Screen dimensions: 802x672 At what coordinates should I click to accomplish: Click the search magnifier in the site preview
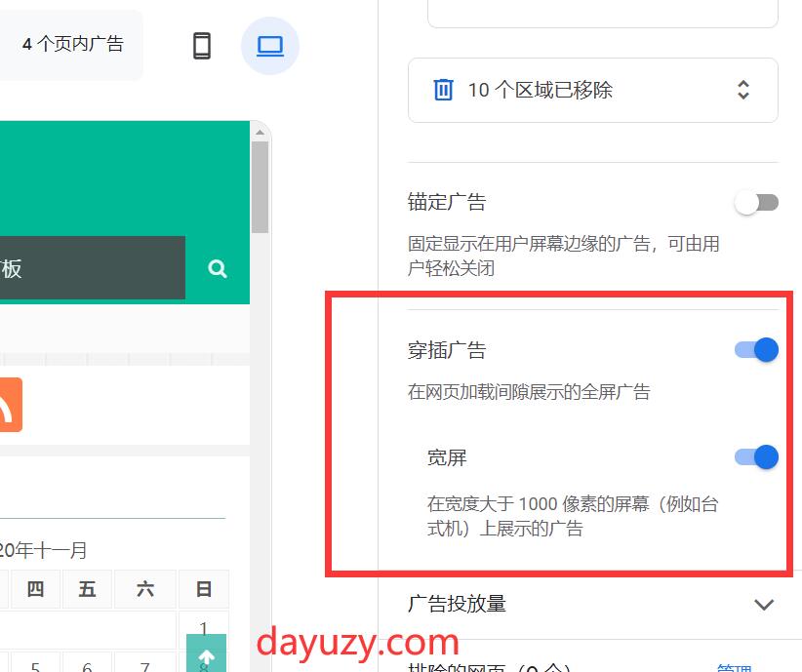tap(217, 268)
